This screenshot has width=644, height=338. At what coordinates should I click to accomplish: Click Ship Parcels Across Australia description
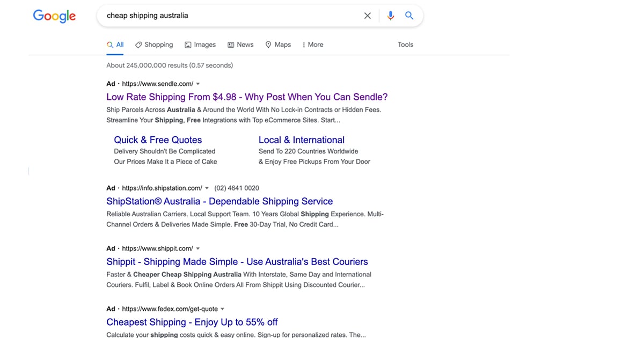(244, 115)
